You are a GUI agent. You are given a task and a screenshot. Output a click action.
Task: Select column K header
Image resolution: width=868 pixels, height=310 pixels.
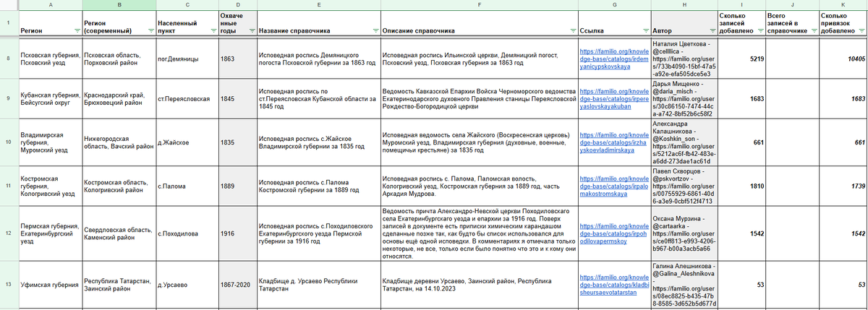click(843, 4)
